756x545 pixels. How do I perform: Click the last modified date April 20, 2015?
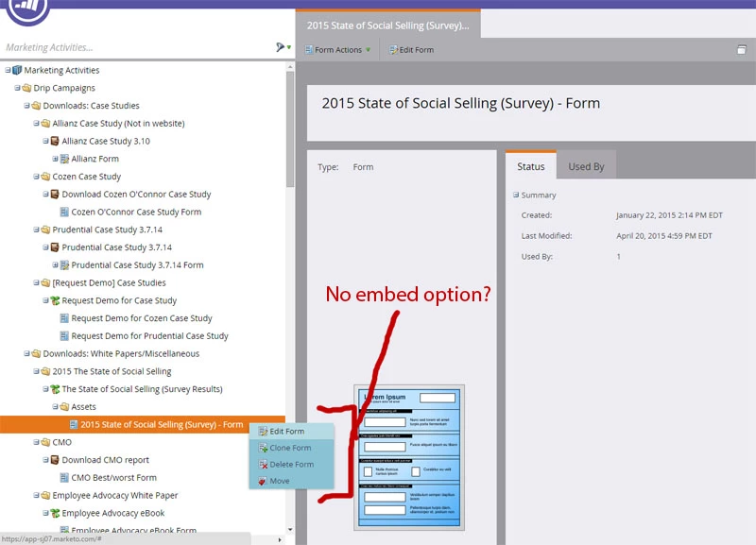664,235
